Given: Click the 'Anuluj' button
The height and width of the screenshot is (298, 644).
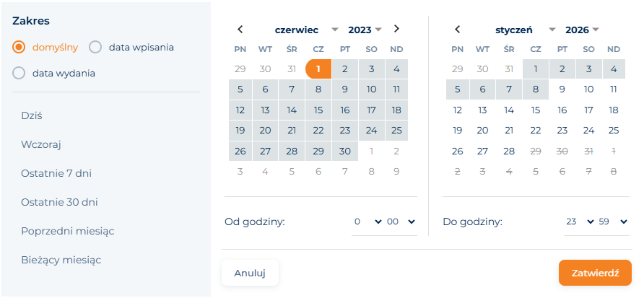Looking at the screenshot, I should 250,273.
